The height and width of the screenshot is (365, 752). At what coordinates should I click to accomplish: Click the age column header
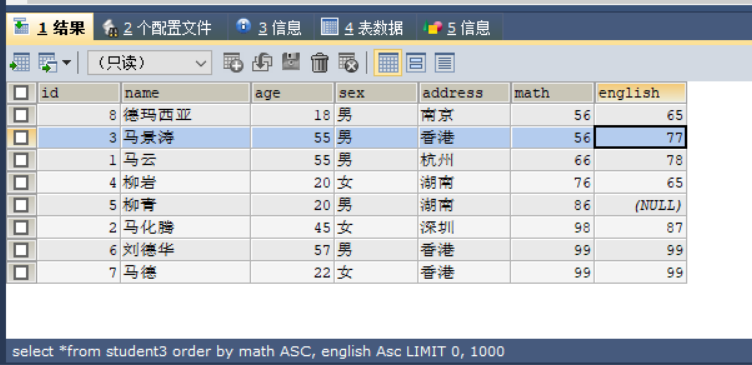click(293, 93)
